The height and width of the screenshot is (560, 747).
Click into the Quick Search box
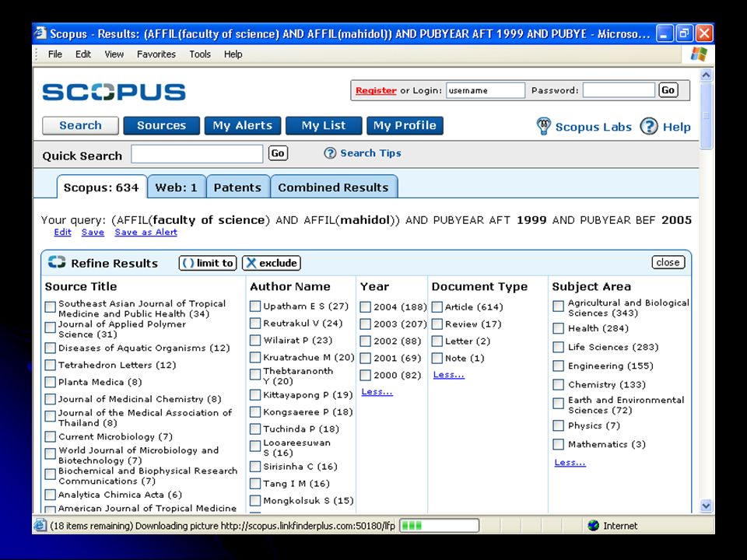pos(197,154)
